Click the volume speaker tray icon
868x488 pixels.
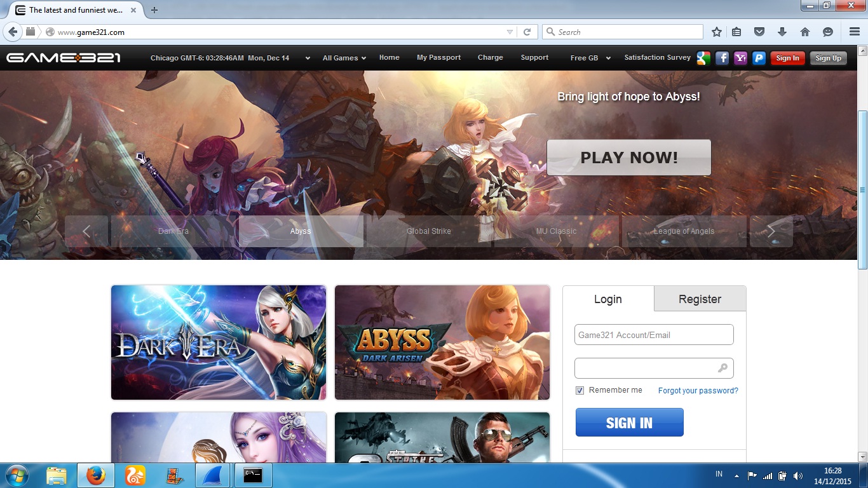click(797, 475)
